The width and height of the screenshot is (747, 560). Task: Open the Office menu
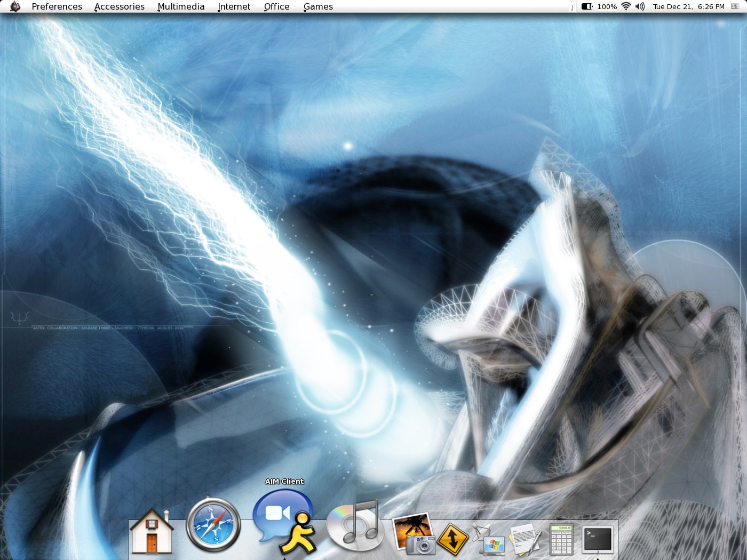(276, 6)
